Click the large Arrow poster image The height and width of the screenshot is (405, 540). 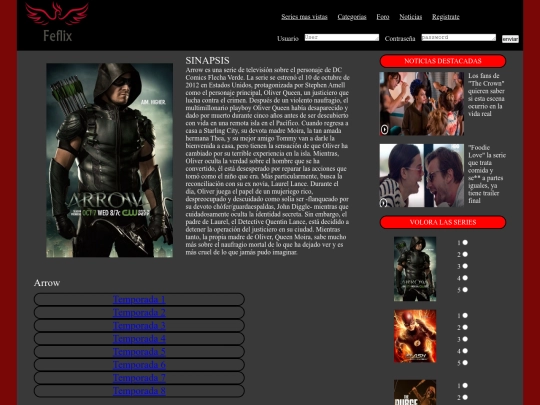tap(110, 160)
